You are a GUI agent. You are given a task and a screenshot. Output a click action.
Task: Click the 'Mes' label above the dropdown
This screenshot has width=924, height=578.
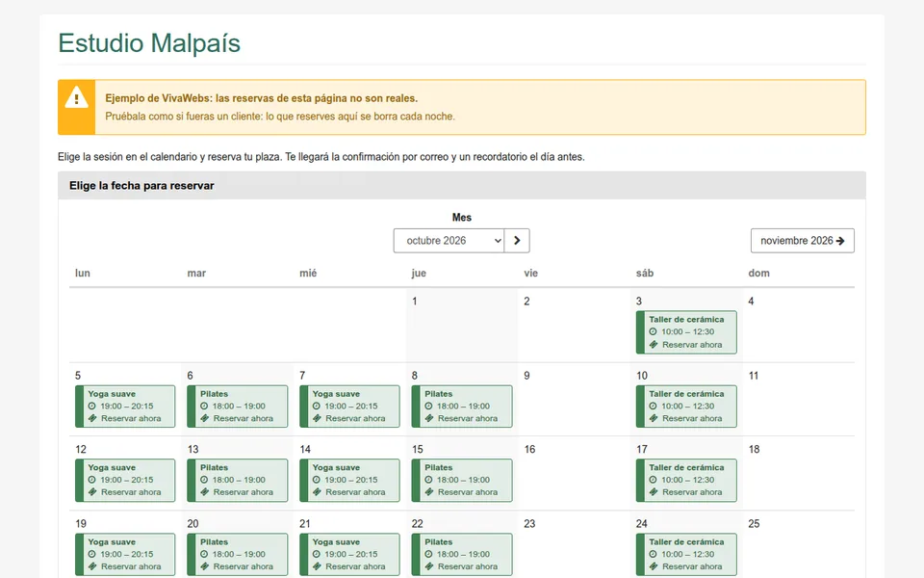coord(461,217)
